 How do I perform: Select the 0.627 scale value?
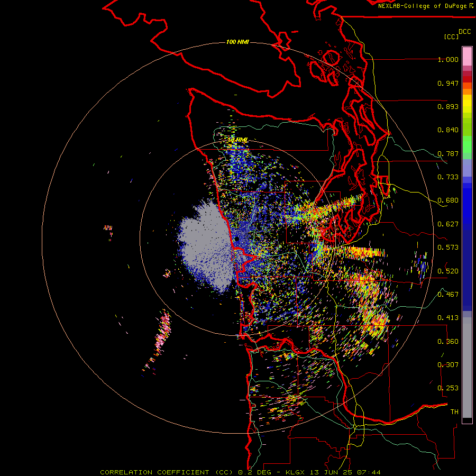click(x=448, y=224)
